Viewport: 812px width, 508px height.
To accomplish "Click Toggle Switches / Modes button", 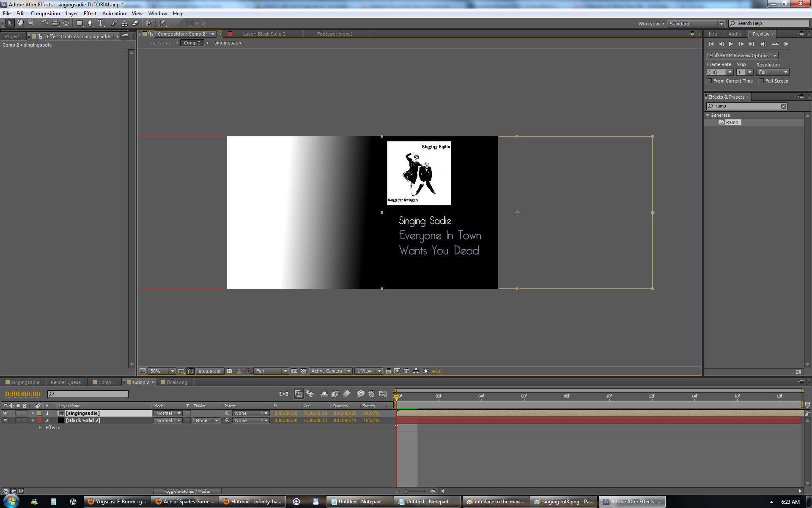I will coord(187,491).
